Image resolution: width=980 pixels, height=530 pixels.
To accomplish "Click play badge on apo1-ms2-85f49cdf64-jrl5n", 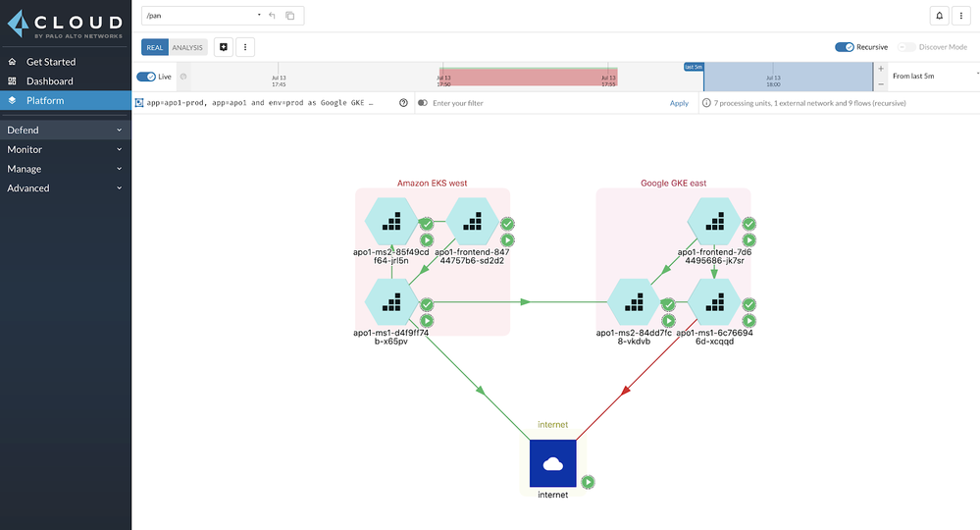I will pyautogui.click(x=427, y=240).
